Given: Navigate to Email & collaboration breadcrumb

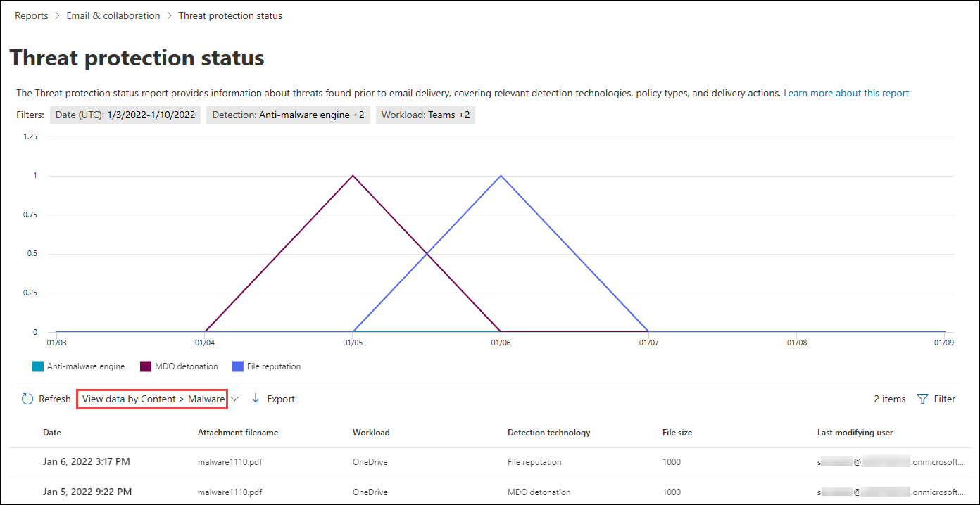Looking at the screenshot, I should tap(113, 15).
